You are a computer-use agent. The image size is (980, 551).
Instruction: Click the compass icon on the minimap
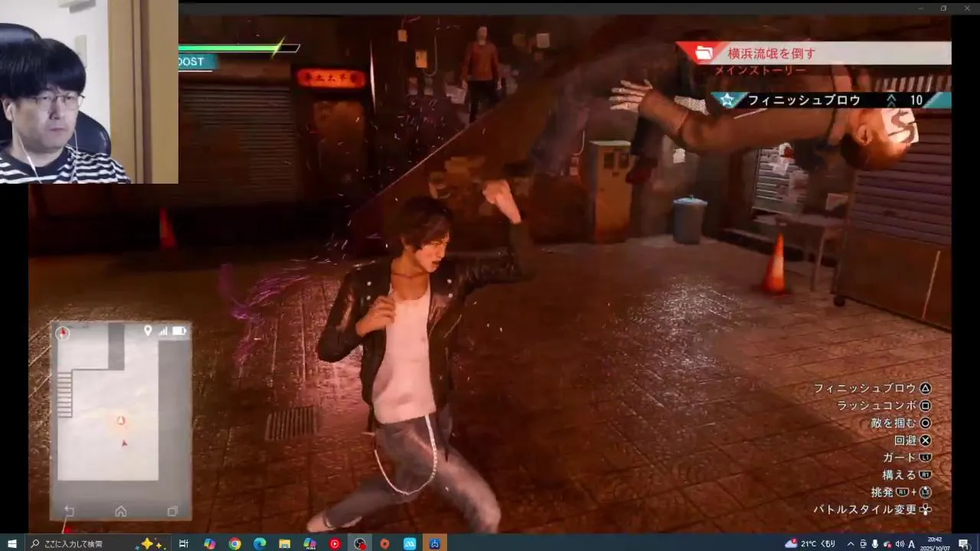point(63,333)
